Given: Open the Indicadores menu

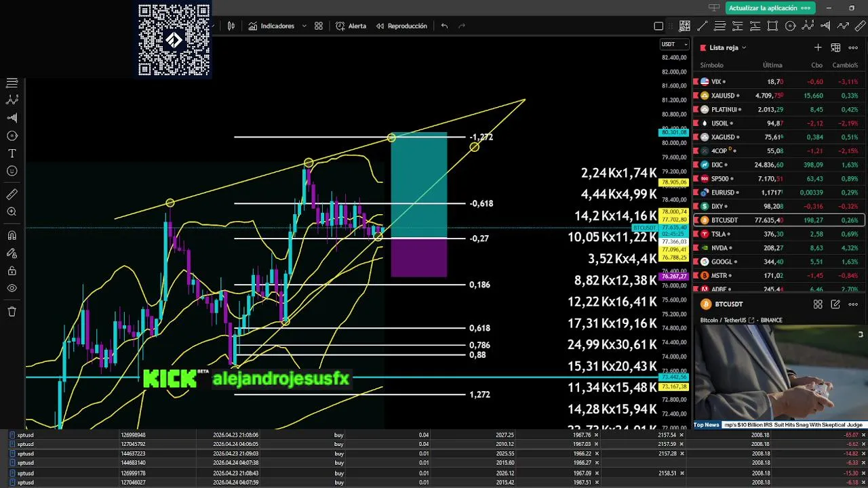Looking at the screenshot, I should click(x=271, y=26).
